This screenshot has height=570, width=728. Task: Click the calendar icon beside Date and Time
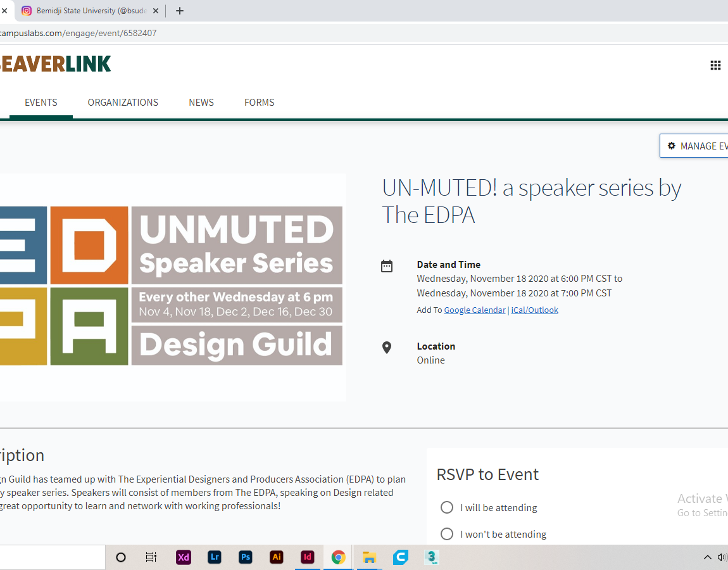[x=387, y=266]
